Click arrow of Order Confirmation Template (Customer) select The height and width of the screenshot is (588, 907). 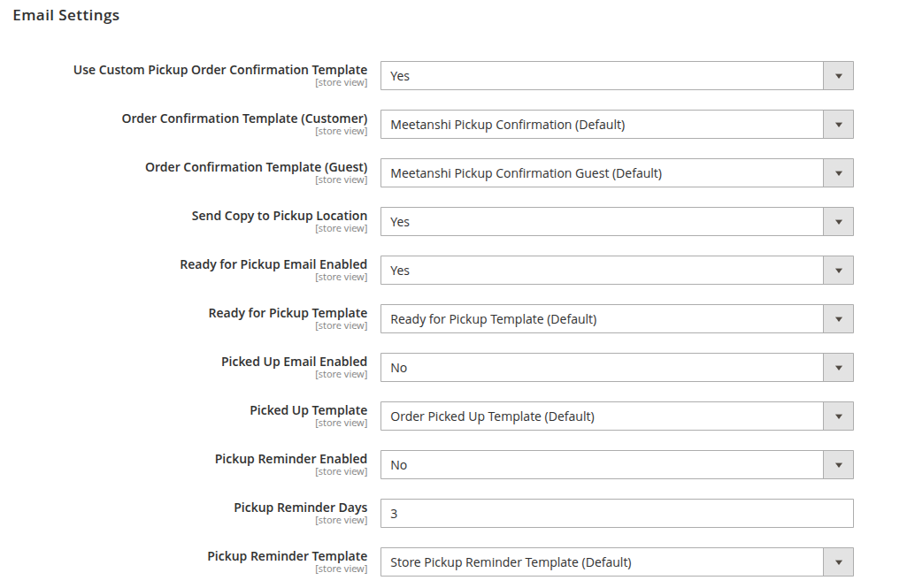[x=838, y=125]
